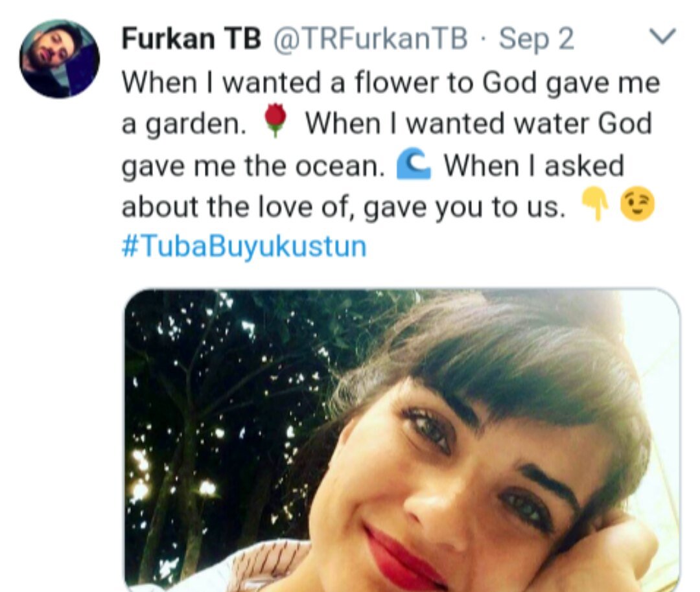Viewport: 700px width, 592px height.
Task: Click the winking face emoji
Action: click(x=638, y=204)
